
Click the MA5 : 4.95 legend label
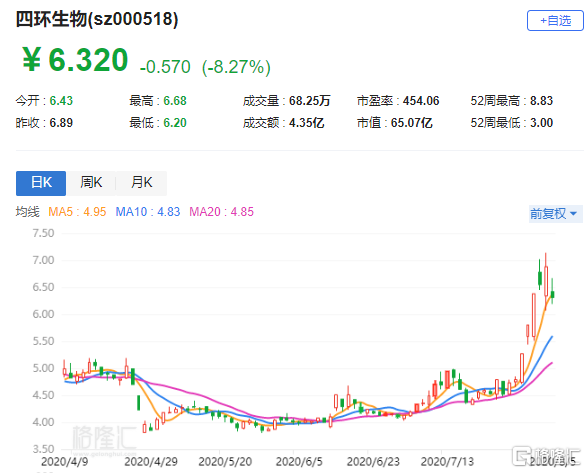point(77,212)
